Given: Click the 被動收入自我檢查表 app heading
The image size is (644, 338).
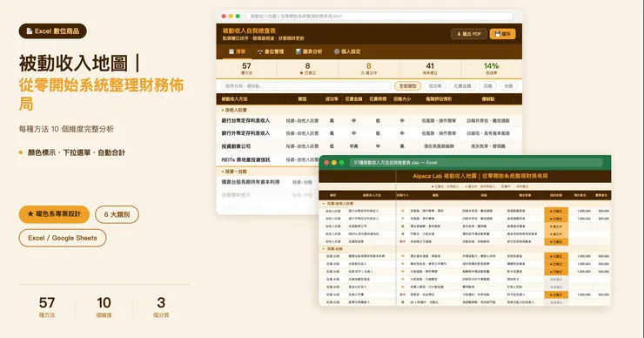Looking at the screenshot, I should [x=249, y=30].
